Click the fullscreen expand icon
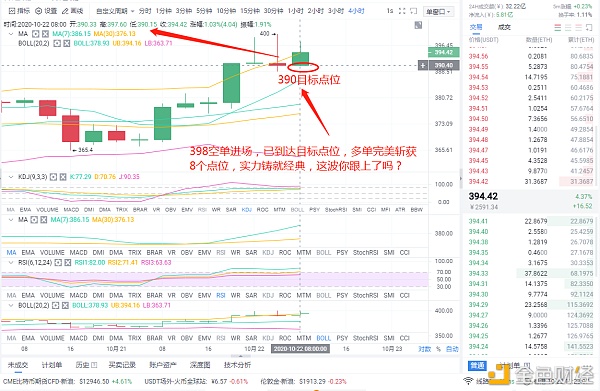This screenshot has width=600, height=391. (x=402, y=11)
